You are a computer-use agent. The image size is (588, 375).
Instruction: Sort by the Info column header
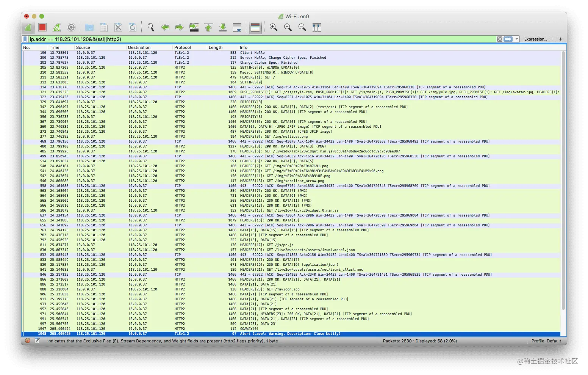pos(400,47)
